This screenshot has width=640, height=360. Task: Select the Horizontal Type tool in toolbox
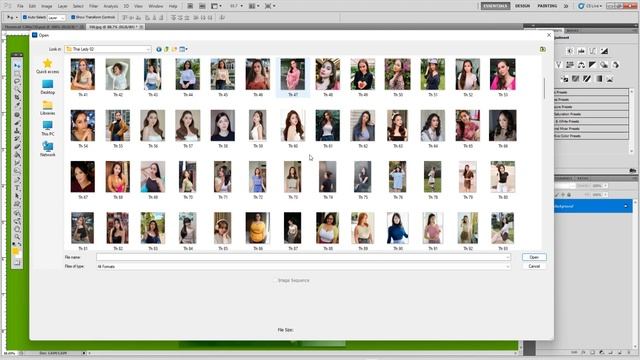17,188
